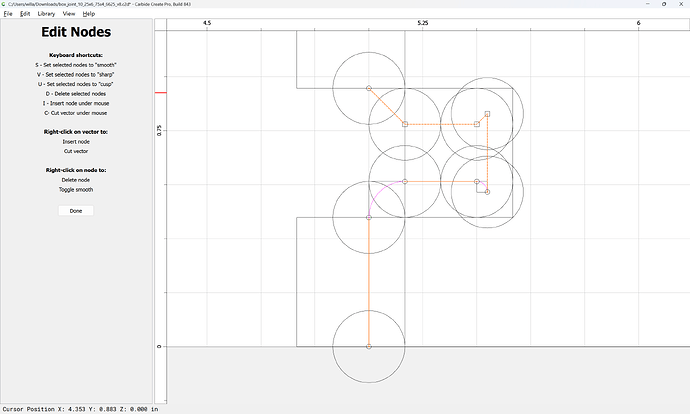Open the Library menu

pyautogui.click(x=46, y=14)
